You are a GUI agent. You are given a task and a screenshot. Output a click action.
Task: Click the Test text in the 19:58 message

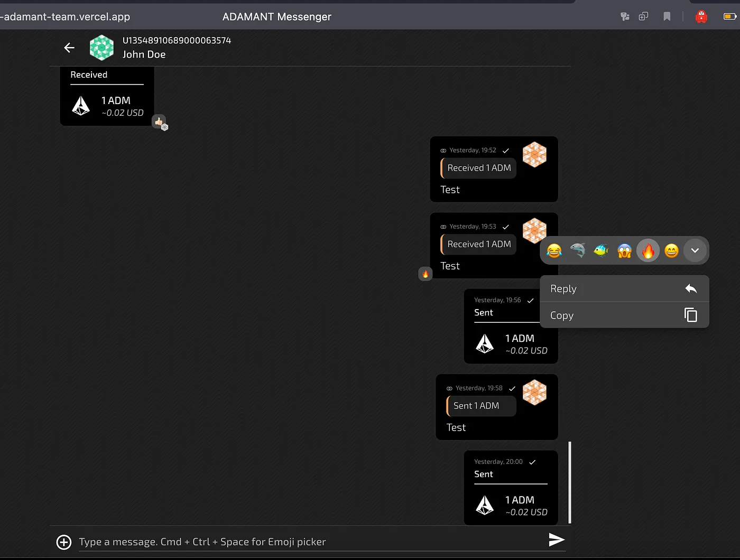point(456,427)
